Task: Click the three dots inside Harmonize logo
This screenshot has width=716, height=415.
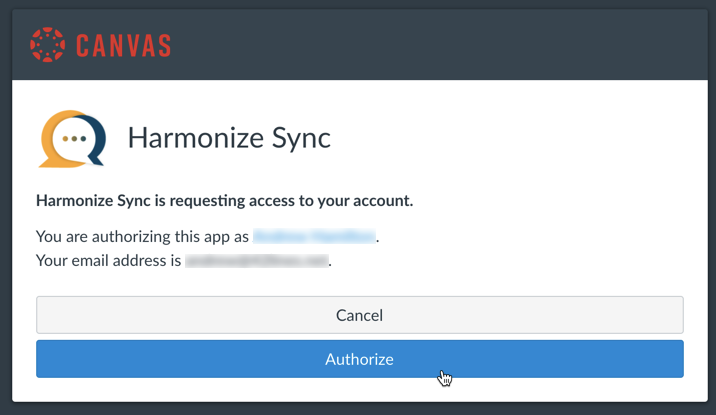Action: (x=73, y=139)
